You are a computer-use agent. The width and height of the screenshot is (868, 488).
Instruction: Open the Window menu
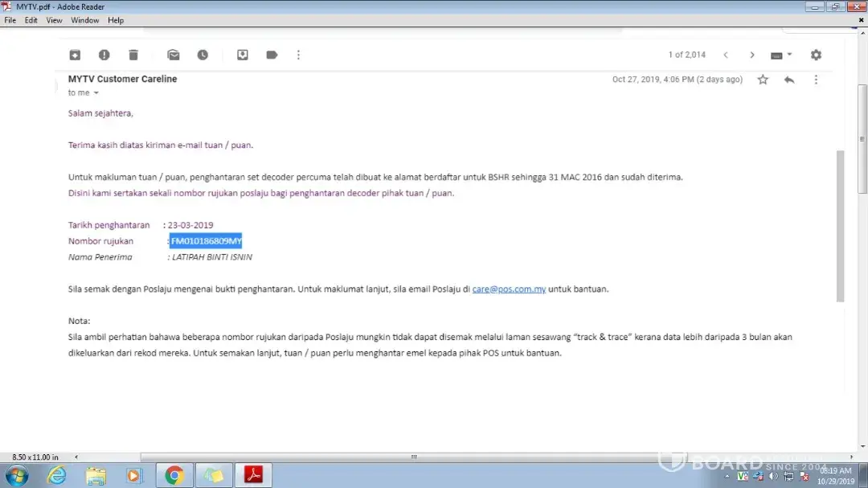85,20
